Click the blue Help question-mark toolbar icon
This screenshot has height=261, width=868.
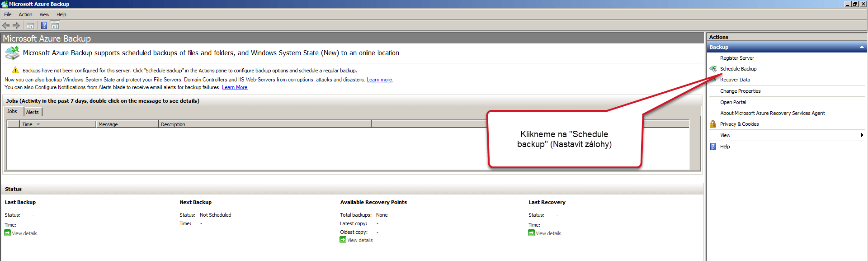pos(44,25)
